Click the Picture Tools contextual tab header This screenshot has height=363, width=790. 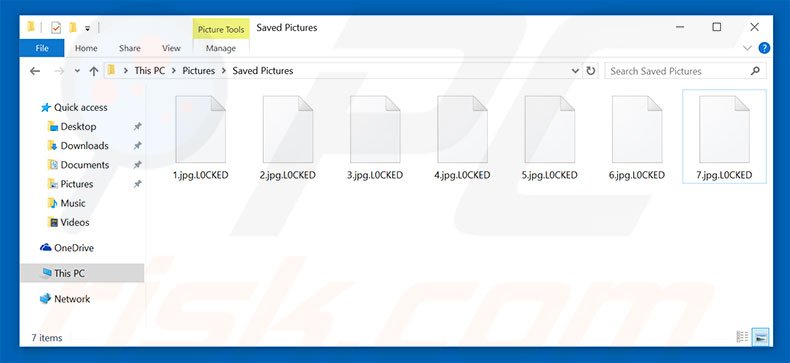(x=221, y=29)
